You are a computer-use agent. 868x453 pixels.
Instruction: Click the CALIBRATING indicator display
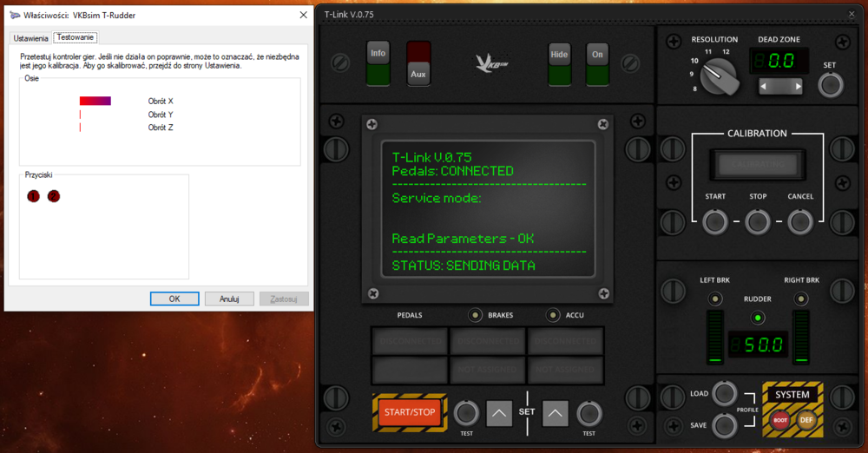point(757,165)
